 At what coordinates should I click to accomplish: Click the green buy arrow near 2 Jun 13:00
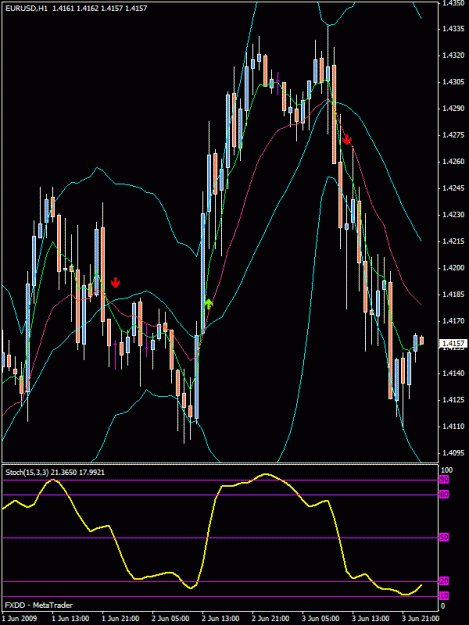point(208,304)
